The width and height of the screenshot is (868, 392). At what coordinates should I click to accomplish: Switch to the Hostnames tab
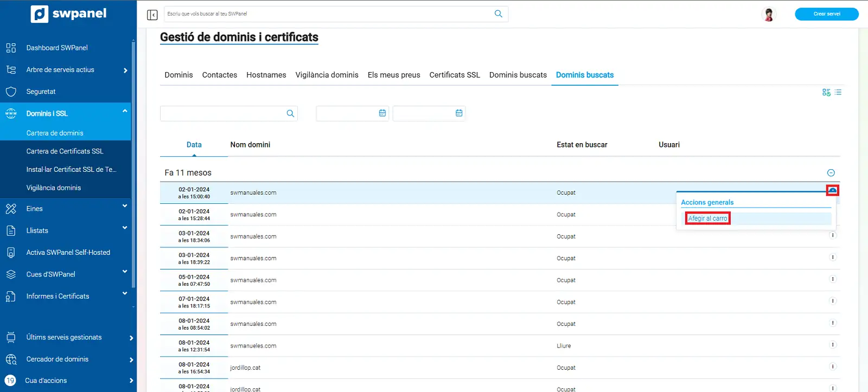[x=266, y=75]
